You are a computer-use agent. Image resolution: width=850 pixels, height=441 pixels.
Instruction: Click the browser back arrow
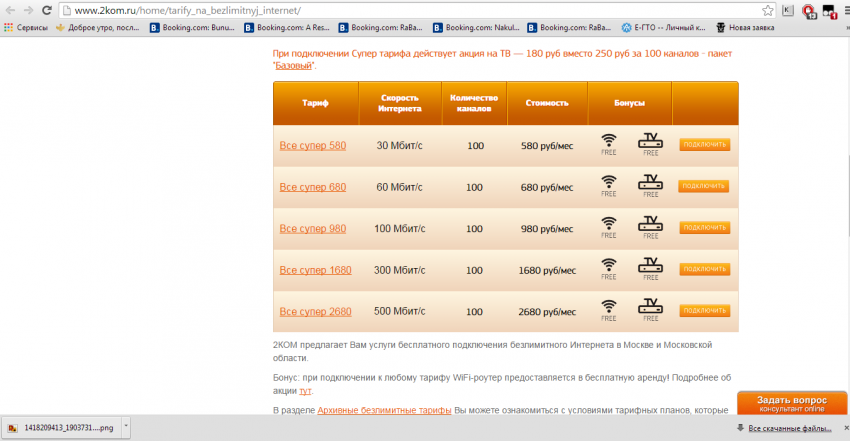click(11, 9)
